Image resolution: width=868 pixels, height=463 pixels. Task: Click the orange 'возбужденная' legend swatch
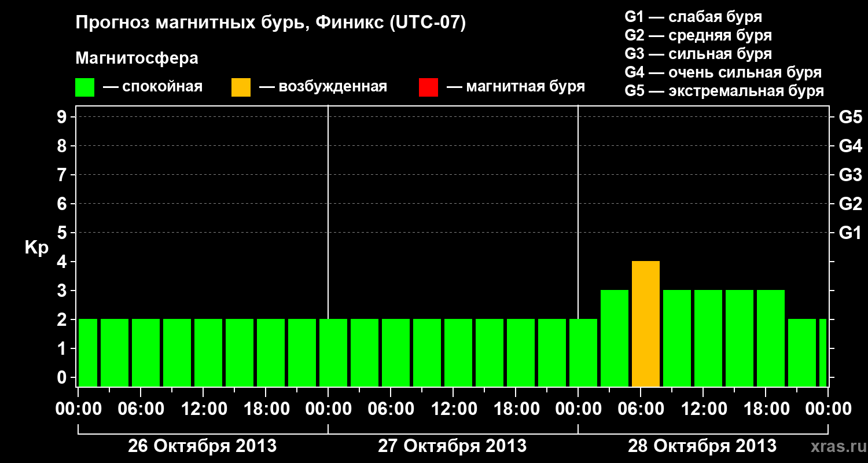point(241,87)
